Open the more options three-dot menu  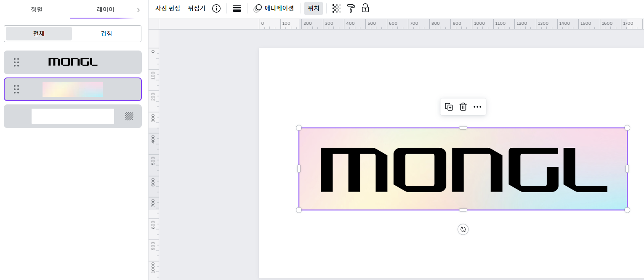[477, 107]
